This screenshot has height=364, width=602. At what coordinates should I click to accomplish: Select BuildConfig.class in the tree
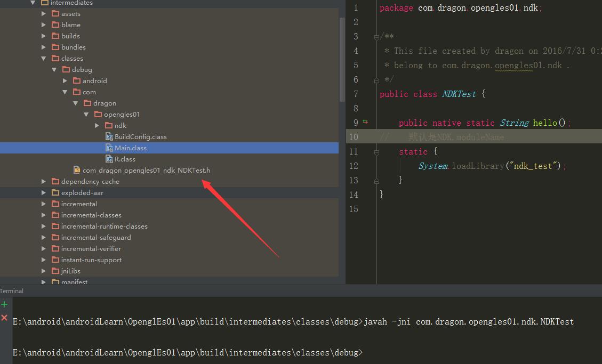point(141,136)
